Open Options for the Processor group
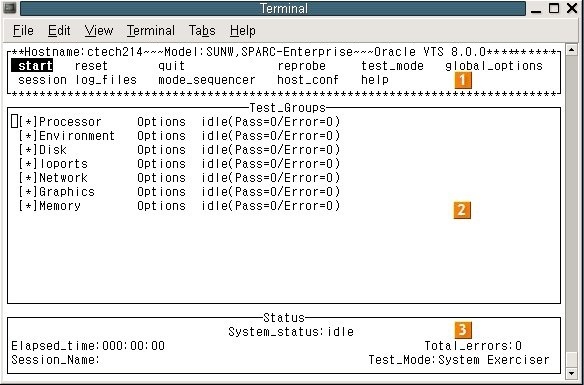 tap(161, 122)
